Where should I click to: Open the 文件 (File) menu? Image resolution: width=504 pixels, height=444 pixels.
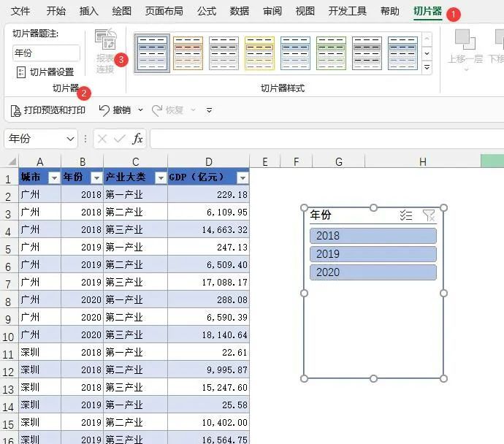20,11
